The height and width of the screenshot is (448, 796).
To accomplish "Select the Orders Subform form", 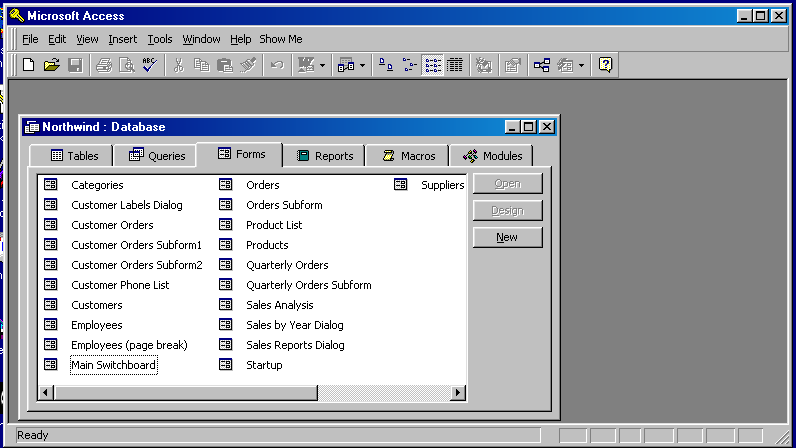I will 284,205.
